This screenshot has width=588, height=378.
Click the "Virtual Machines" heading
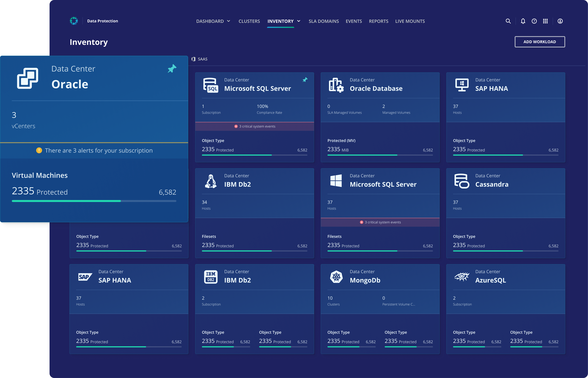40,175
